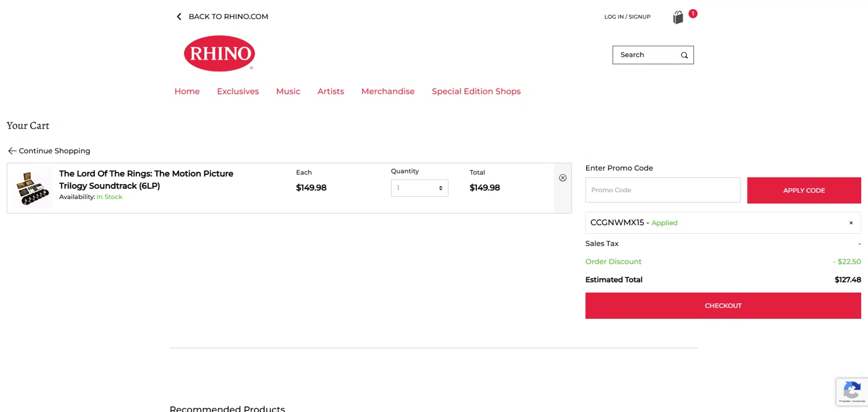
Task: Open the Exclusives menu
Action: pos(238,91)
